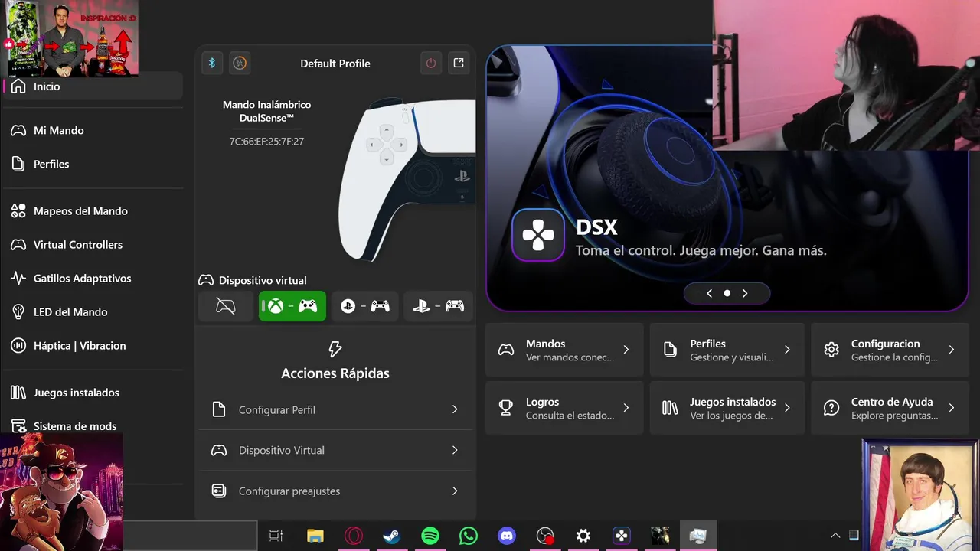
Task: Click the Configurar Perfil document icon
Action: 219,409
